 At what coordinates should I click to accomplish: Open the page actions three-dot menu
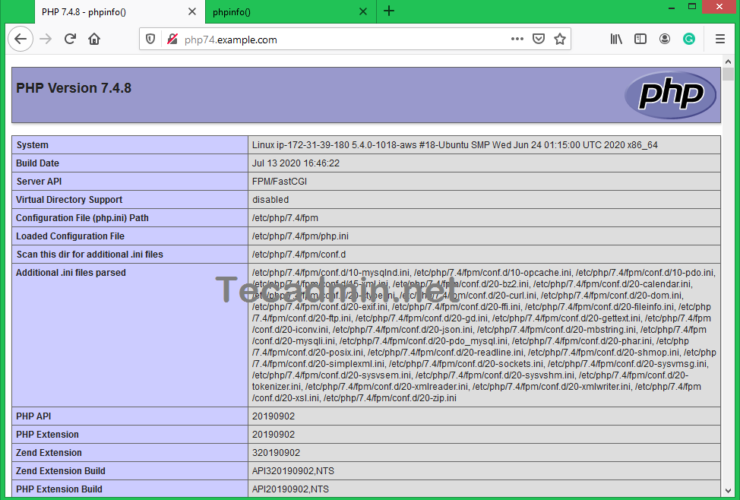pyautogui.click(x=516, y=39)
